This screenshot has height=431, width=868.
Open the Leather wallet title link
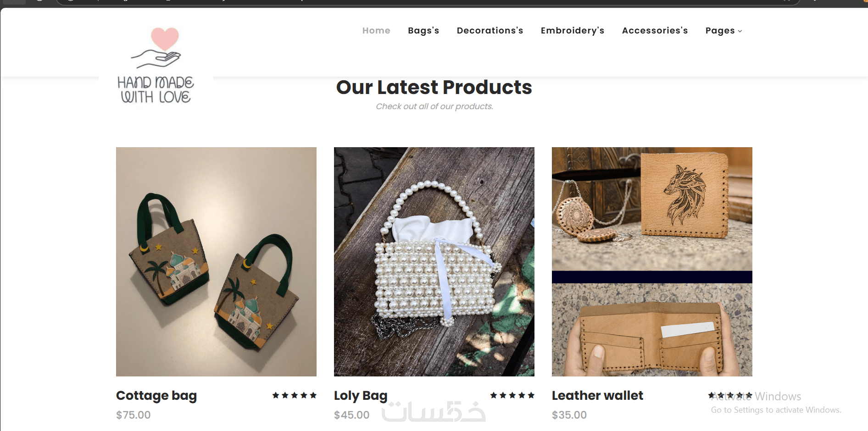tap(597, 395)
